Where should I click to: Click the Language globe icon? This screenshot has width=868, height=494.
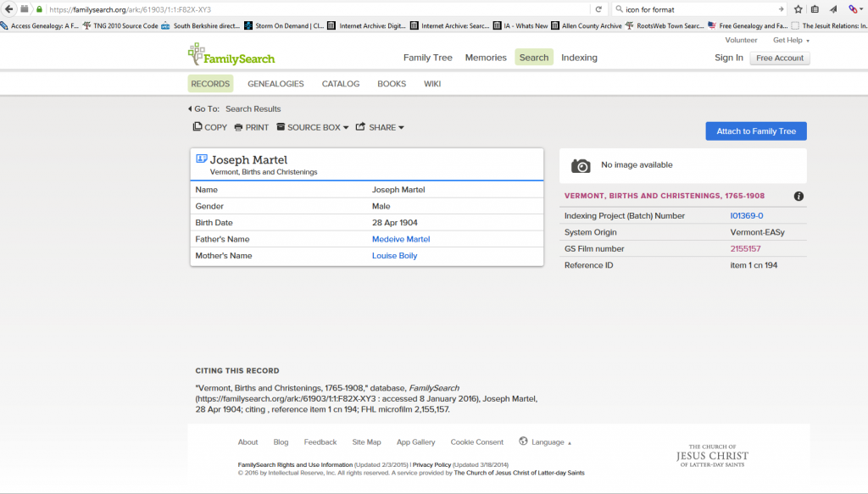pos(523,441)
